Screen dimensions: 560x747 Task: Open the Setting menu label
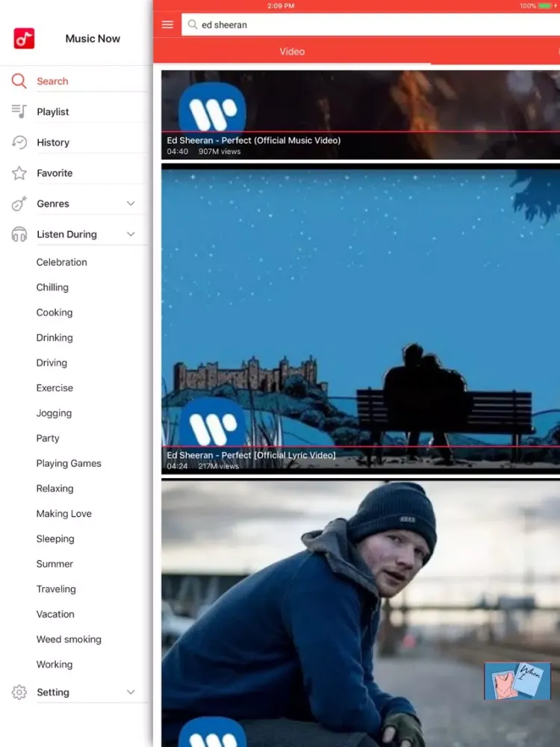(x=53, y=692)
